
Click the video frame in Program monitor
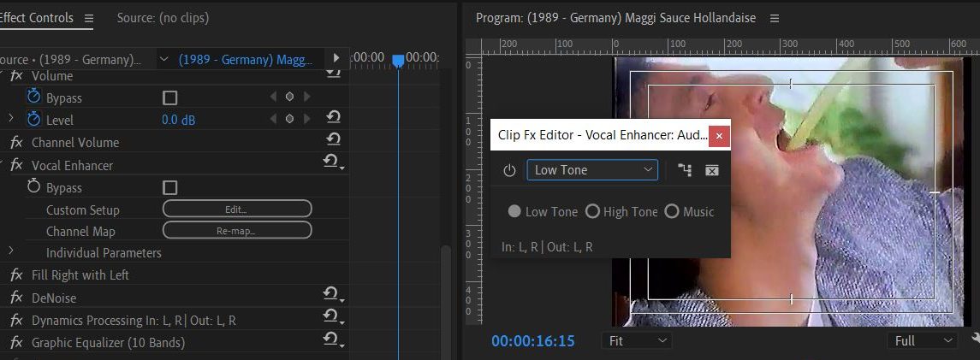pos(789,192)
